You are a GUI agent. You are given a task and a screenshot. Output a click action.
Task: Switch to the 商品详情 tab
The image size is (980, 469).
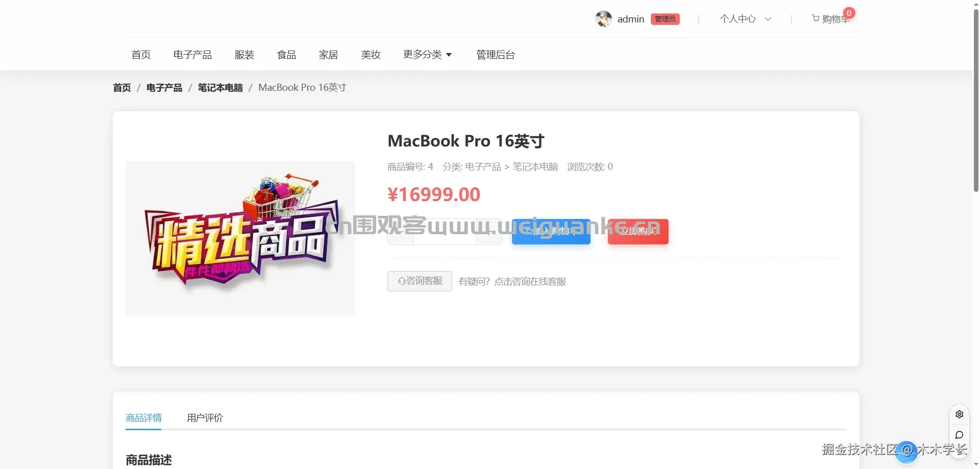(x=143, y=418)
